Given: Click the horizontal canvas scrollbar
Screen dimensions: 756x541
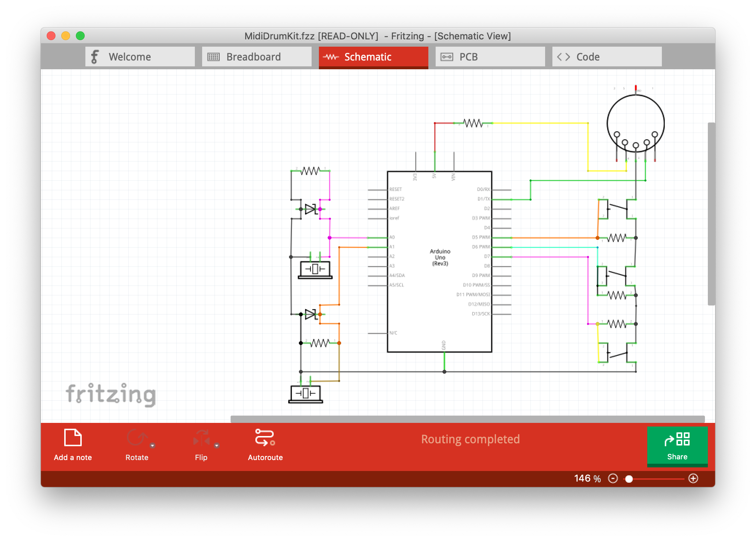Looking at the screenshot, I should point(467,419).
